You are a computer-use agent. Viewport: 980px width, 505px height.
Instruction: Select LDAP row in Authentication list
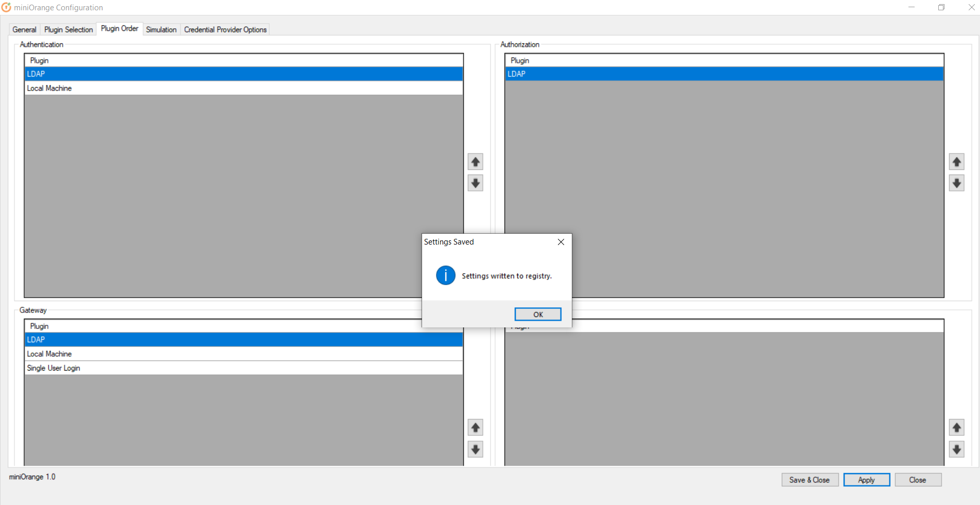[x=244, y=74]
